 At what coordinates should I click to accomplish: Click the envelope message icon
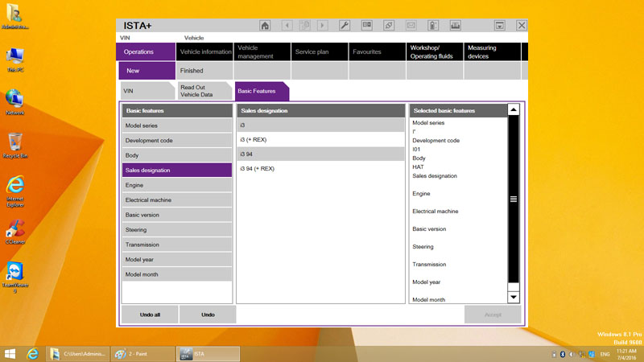coord(411,26)
